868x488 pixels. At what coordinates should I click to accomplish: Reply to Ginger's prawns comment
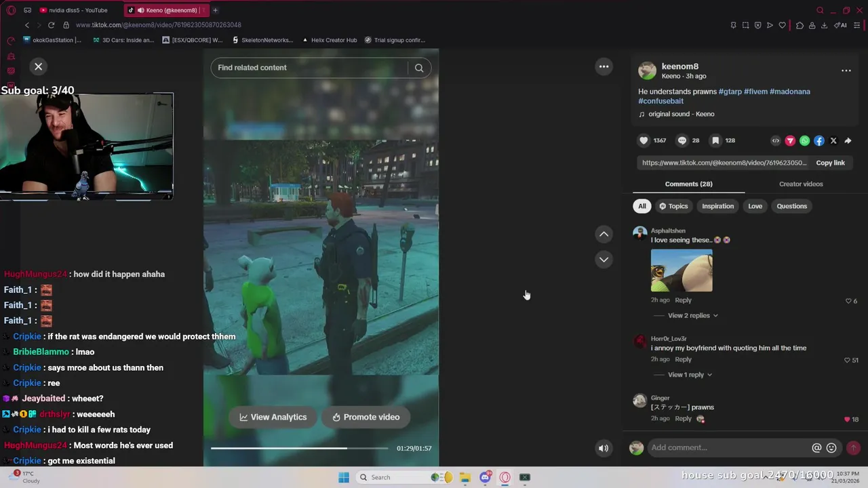pyautogui.click(x=683, y=419)
